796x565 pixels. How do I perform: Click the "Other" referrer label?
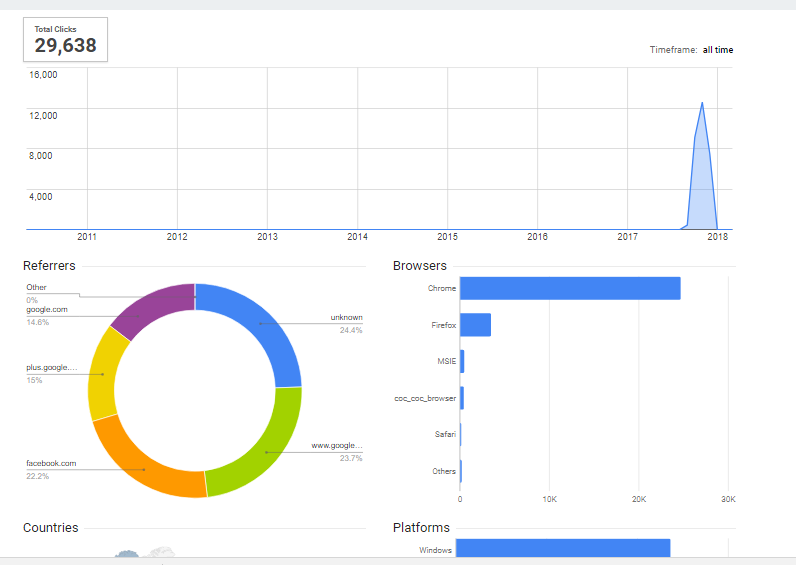tap(36, 288)
